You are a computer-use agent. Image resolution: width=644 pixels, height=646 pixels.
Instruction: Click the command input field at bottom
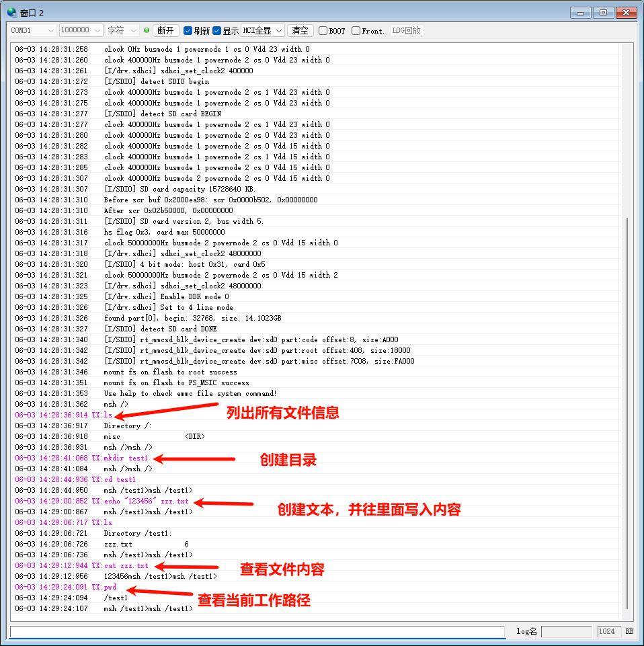coord(257,632)
